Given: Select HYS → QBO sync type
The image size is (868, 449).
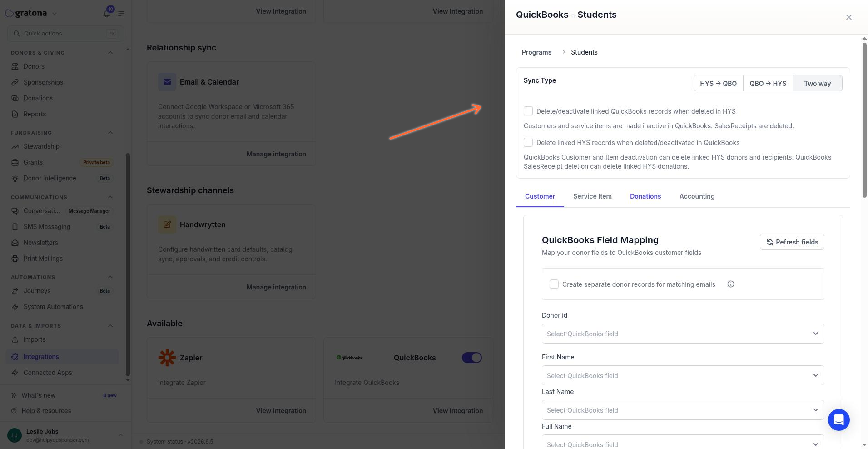Looking at the screenshot, I should tap(719, 83).
